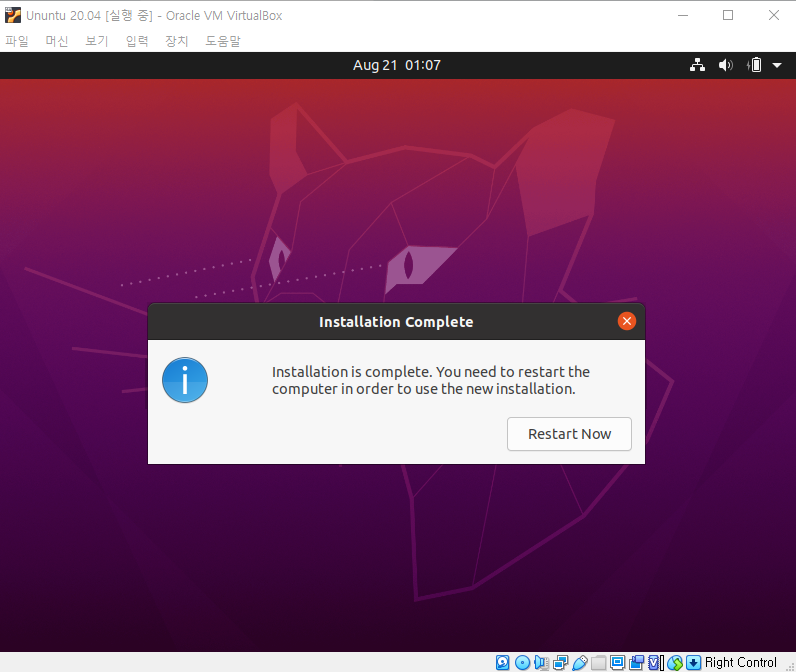
Task: Click the VirtualBox mouse integration icon
Action: tap(675, 662)
